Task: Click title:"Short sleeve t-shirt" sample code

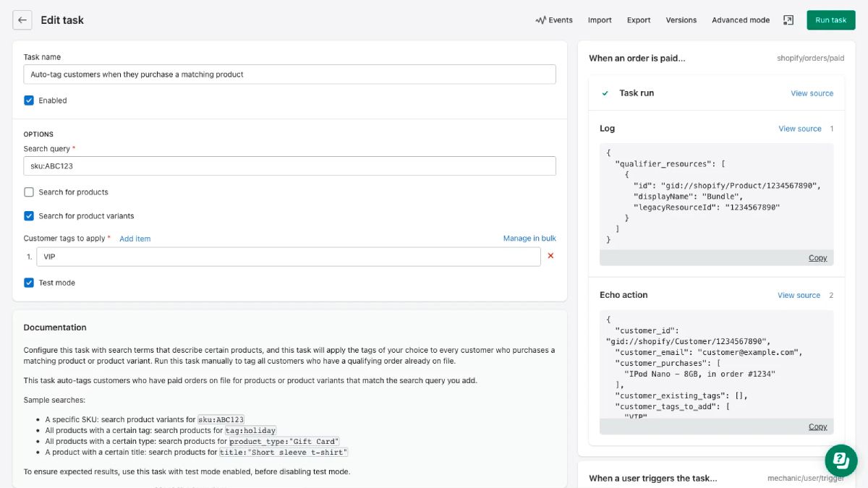Action: click(x=284, y=452)
